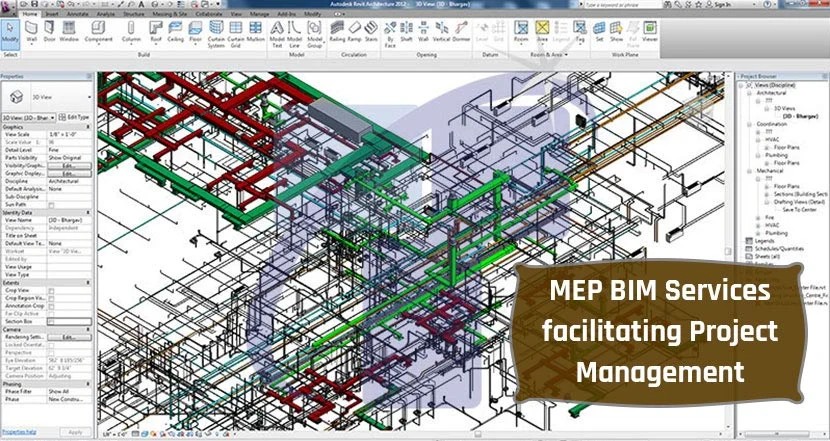
Task: Show the work plane
Action: [x=616, y=32]
